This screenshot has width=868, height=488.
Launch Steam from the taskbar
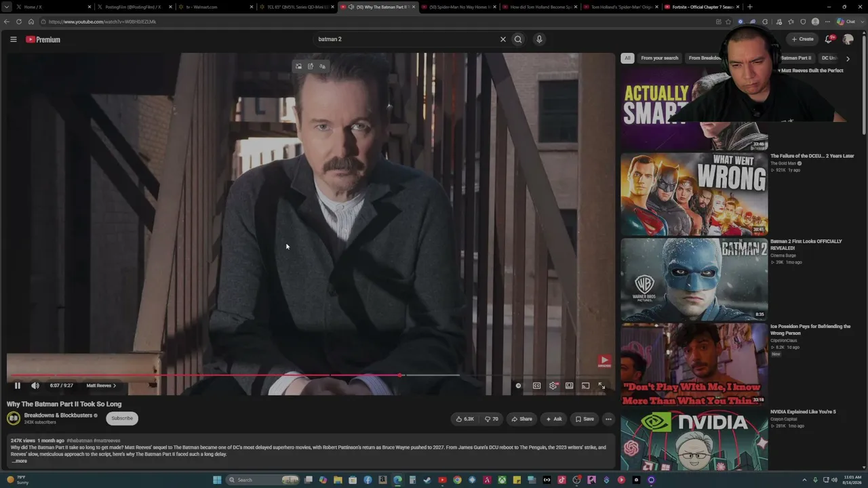click(427, 480)
